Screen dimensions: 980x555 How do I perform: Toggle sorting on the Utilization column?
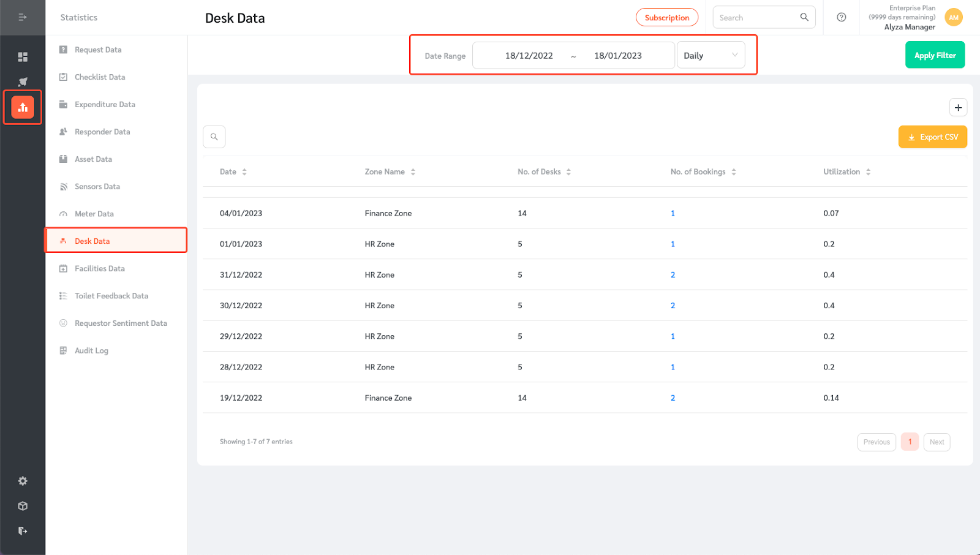[x=868, y=172]
